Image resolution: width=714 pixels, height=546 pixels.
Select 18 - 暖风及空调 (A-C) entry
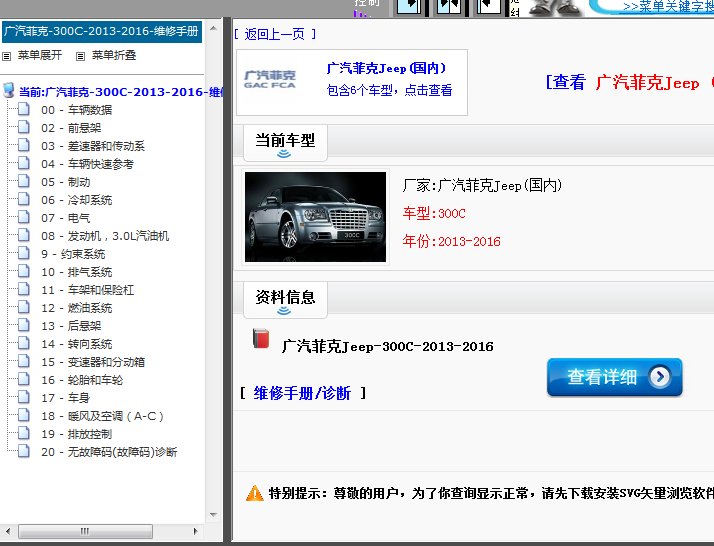pos(102,416)
